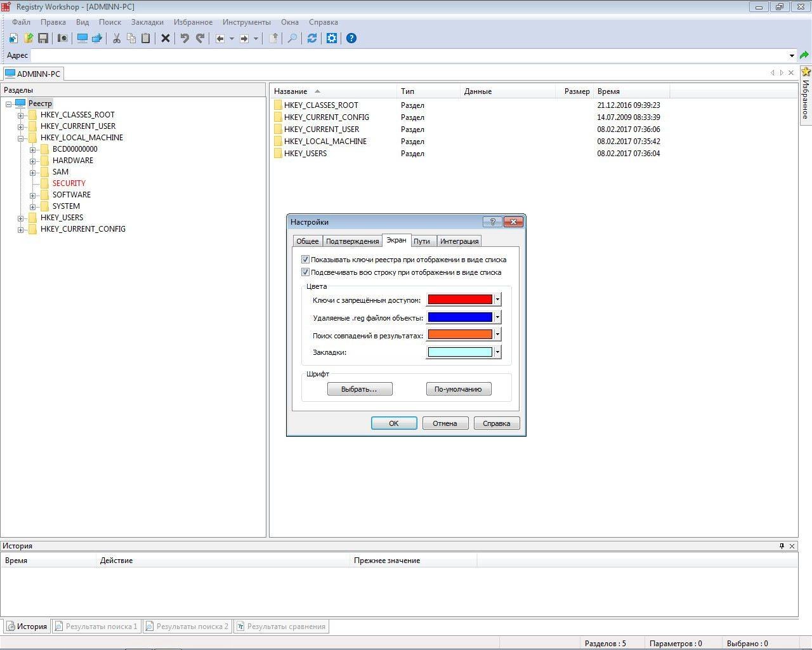Click the Справка button in dialog
The image size is (812, 650).
(497, 423)
